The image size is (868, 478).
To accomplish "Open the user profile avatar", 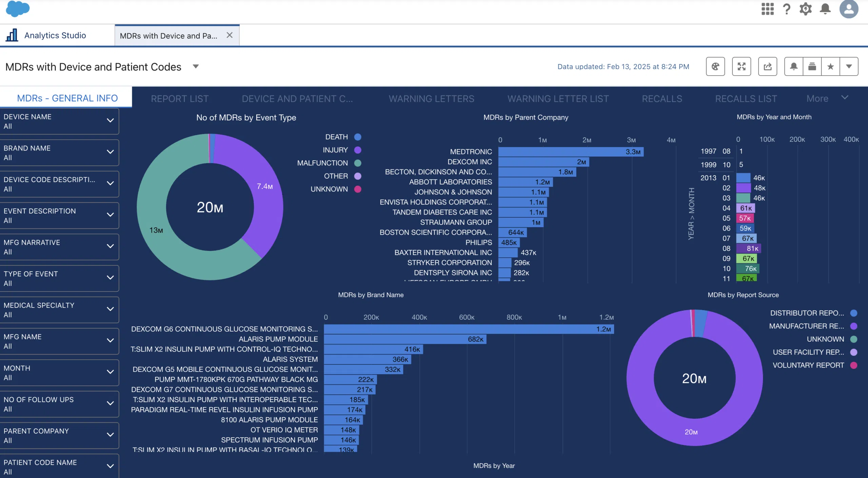I will [849, 9].
